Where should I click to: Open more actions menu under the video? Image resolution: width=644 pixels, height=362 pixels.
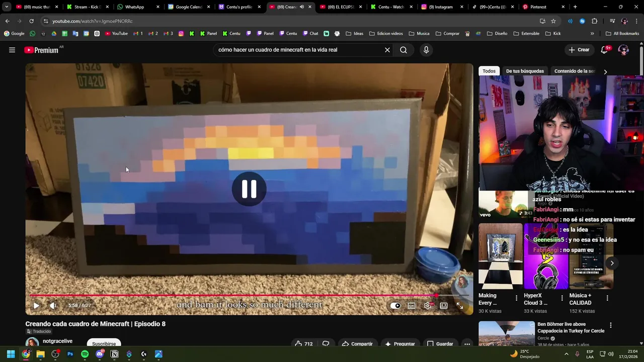click(467, 344)
